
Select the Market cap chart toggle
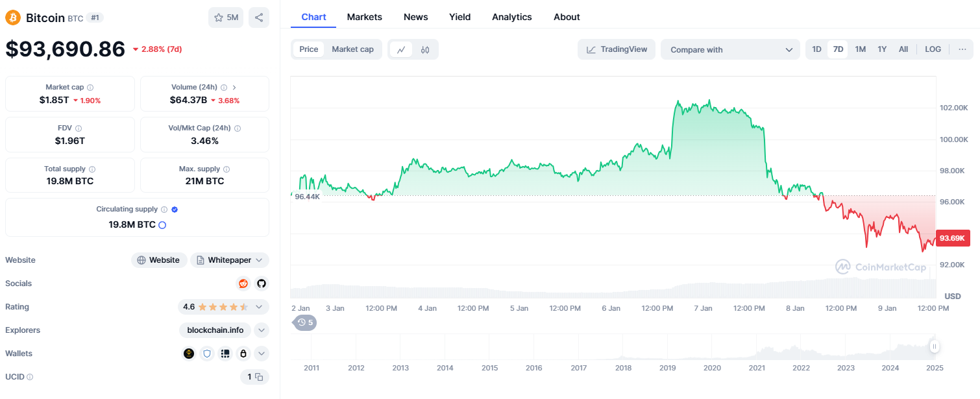tap(352, 49)
